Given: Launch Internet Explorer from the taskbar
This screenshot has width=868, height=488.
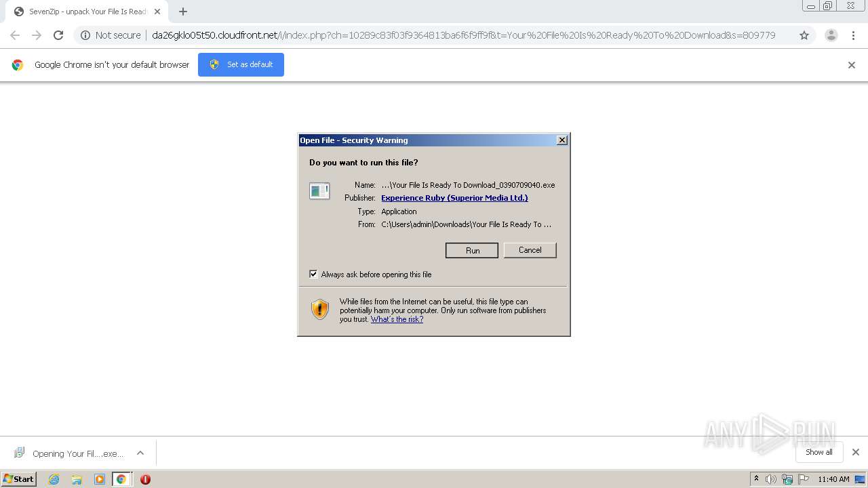Looking at the screenshot, I should 54,479.
